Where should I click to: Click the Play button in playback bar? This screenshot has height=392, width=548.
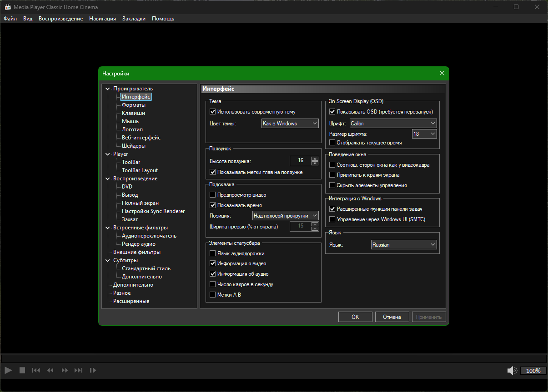point(8,370)
